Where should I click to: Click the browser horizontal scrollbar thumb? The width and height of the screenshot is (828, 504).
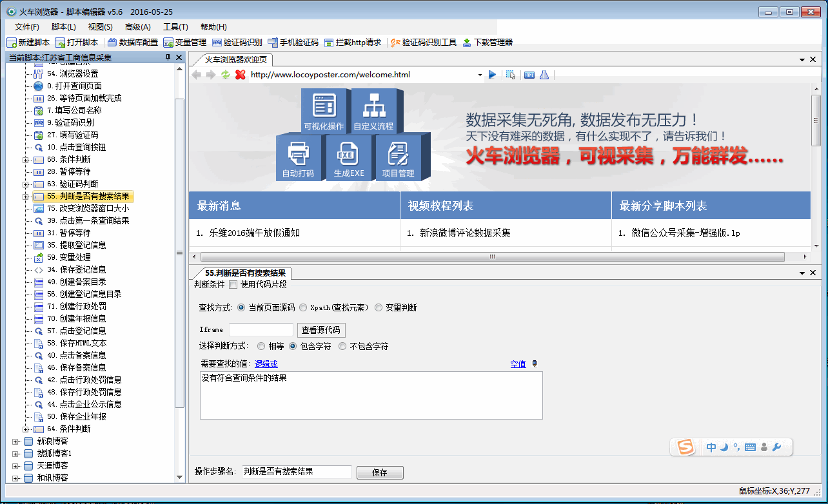tap(493, 256)
